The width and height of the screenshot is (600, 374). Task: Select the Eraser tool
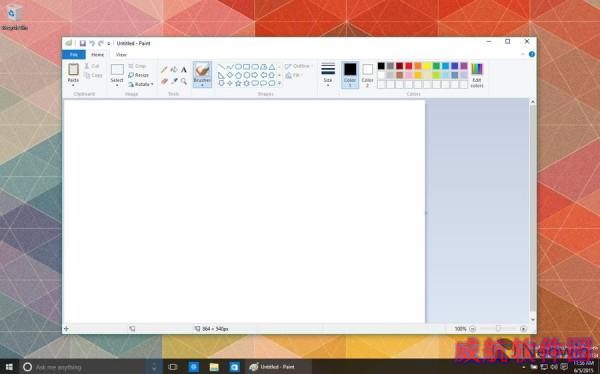164,81
